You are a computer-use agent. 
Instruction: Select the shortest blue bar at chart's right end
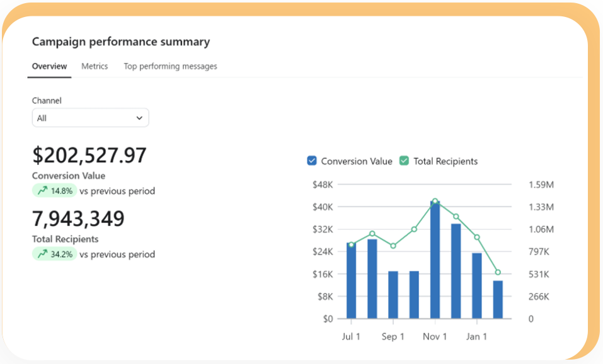pyautogui.click(x=498, y=299)
